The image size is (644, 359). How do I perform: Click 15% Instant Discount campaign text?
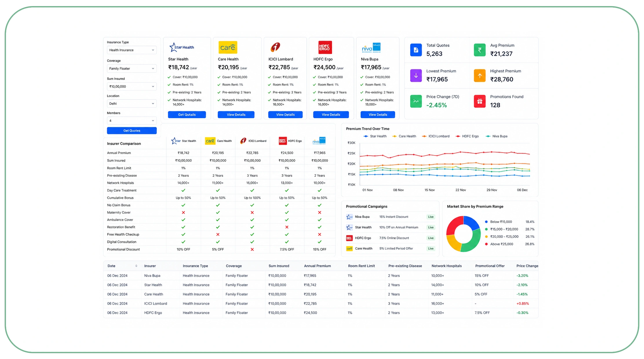click(x=394, y=217)
